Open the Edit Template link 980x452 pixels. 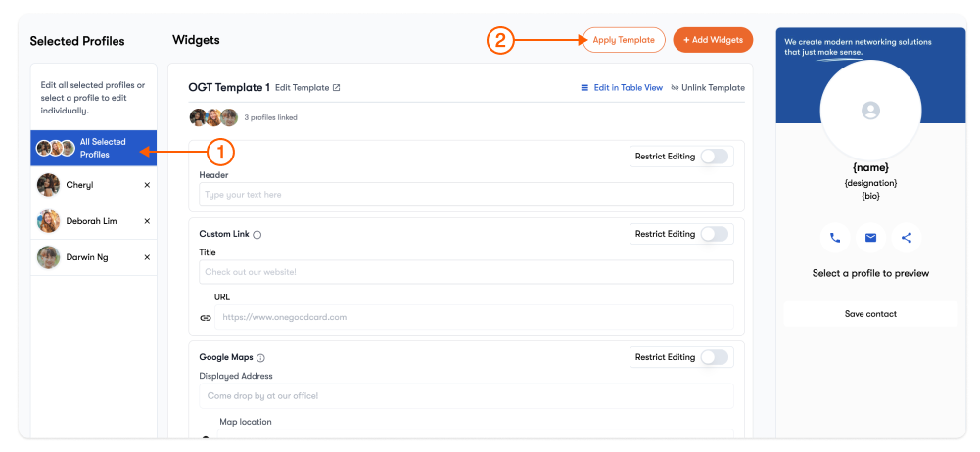click(307, 88)
